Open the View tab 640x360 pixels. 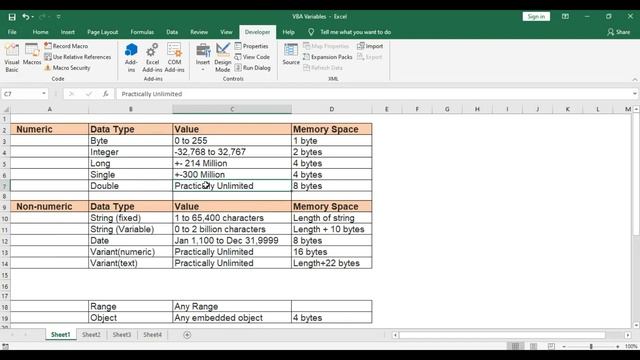coord(226,32)
